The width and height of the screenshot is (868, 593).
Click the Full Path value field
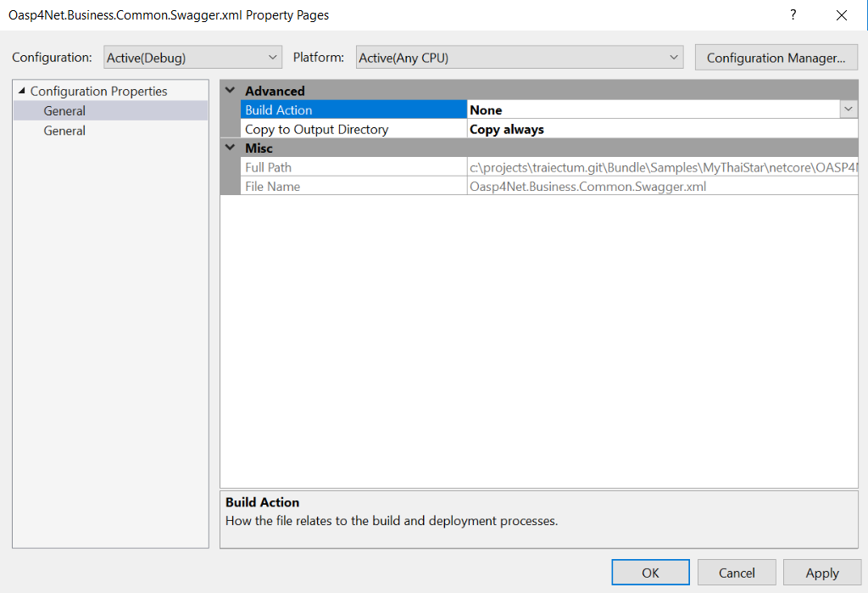(661, 167)
